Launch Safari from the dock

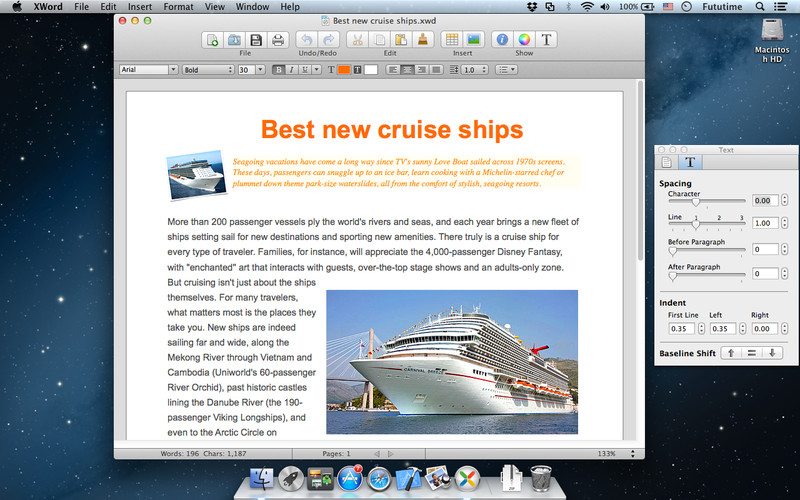[x=379, y=480]
